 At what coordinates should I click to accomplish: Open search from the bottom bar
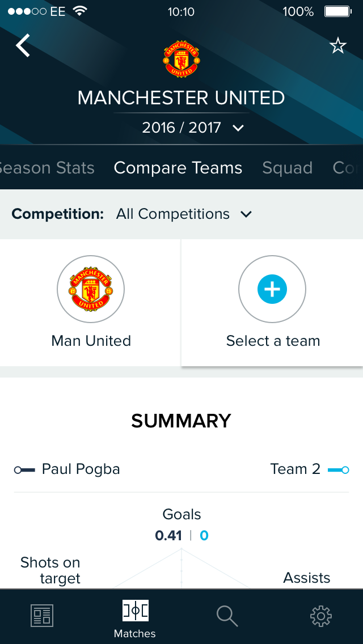[x=227, y=616]
